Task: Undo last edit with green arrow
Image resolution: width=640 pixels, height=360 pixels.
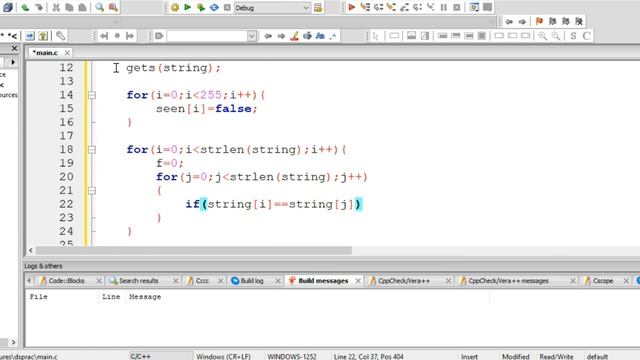Action: tap(25, 7)
